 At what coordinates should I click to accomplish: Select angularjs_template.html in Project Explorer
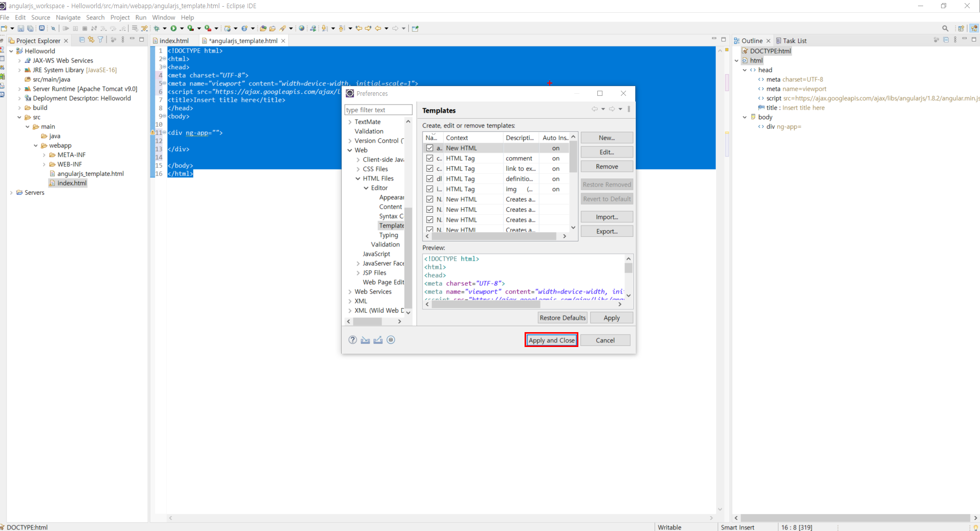[90, 174]
